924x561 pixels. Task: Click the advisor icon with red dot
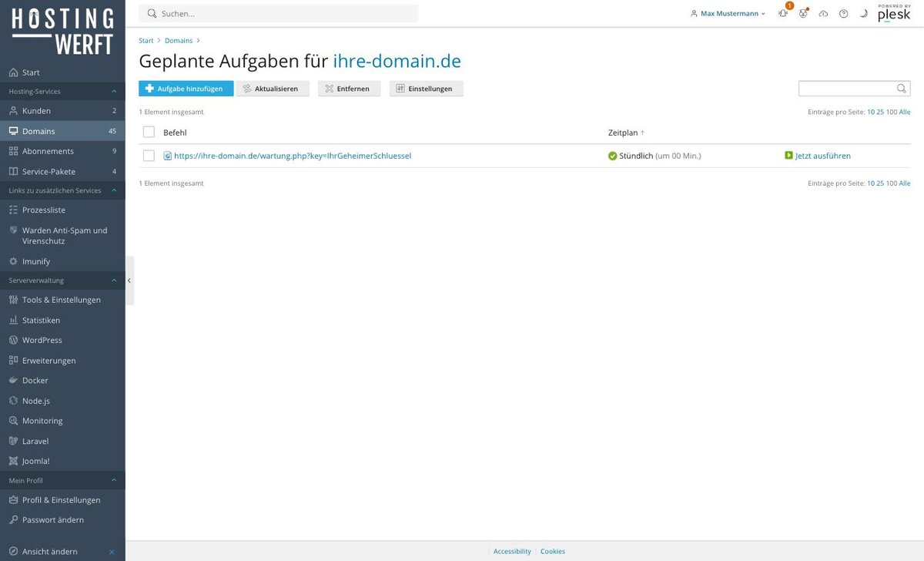(x=803, y=13)
